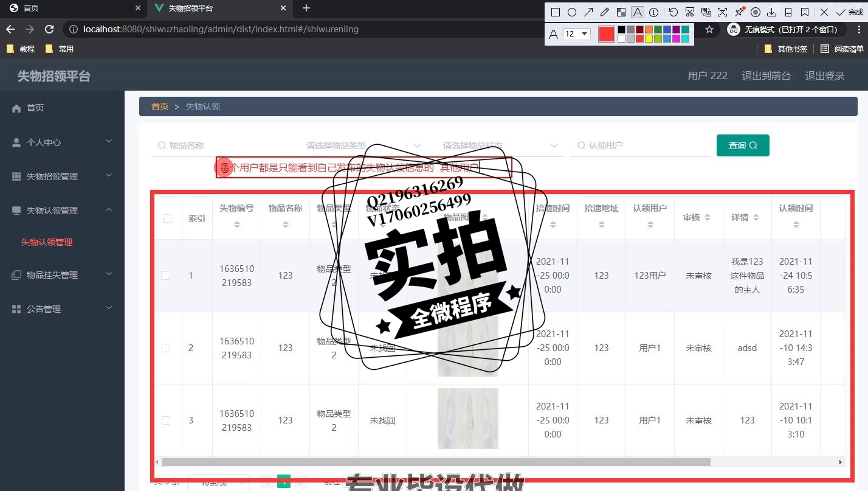Open the font size 12 dropdown

[x=576, y=34]
